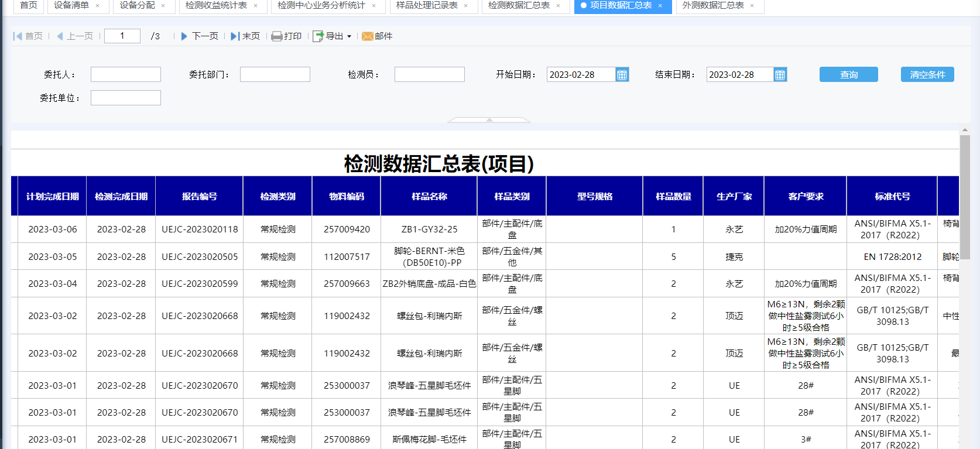The width and height of the screenshot is (980, 449).
Task: Click material code 257009420
Action: pyautogui.click(x=347, y=229)
